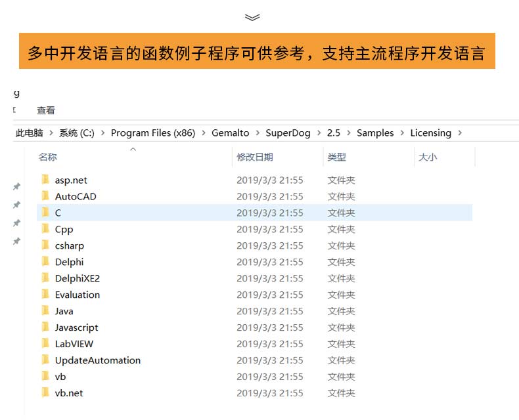Click modified date of the Java row
The height and width of the screenshot is (420, 519).
coord(270,311)
